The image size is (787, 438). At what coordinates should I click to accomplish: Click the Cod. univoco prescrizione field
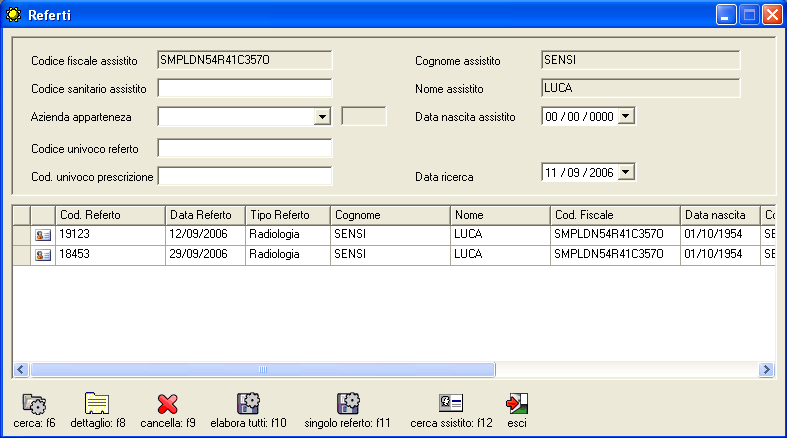[244, 177]
